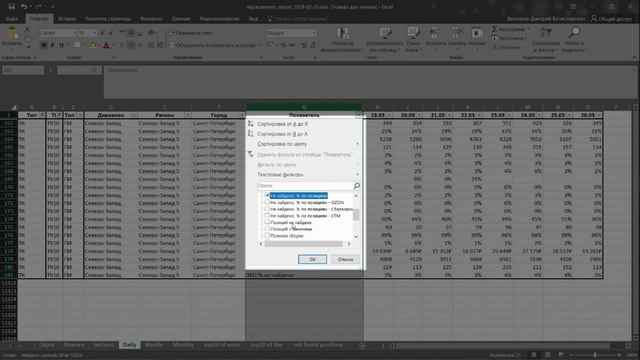
Task: Switch to the Weekly sheet tab
Action: 154,345
